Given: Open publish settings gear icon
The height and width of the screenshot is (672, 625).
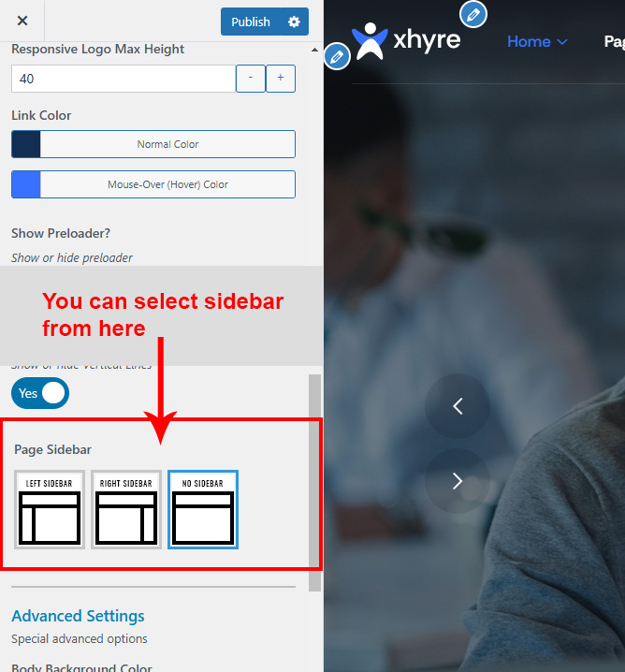Looking at the screenshot, I should click(x=295, y=22).
